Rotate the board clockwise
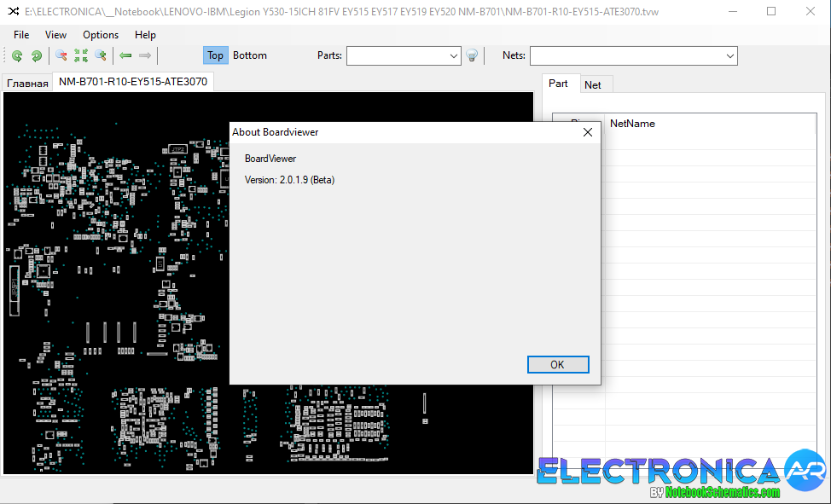Viewport: 831px width, 504px height. click(x=36, y=55)
